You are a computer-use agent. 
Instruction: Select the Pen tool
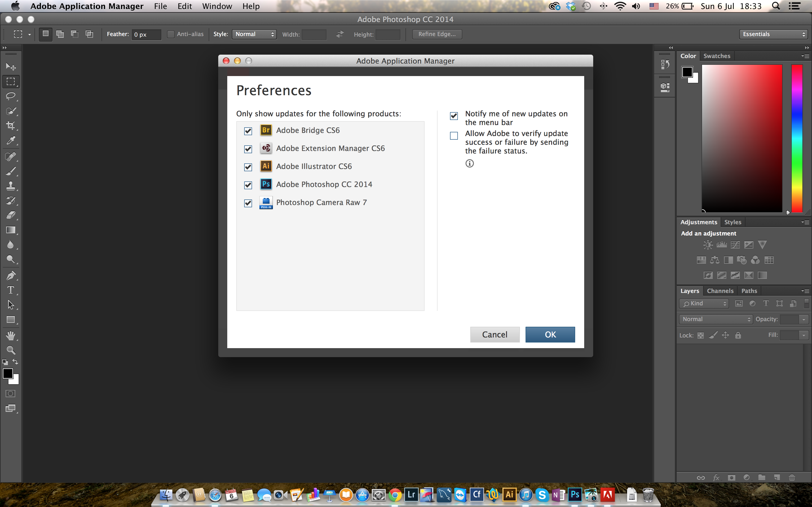pyautogui.click(x=11, y=276)
